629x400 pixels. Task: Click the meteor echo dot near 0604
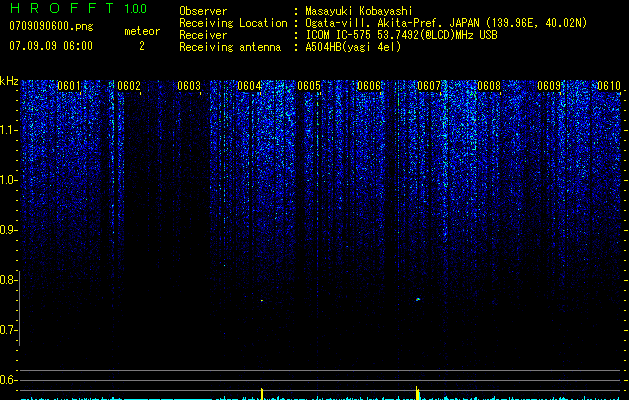point(262,300)
